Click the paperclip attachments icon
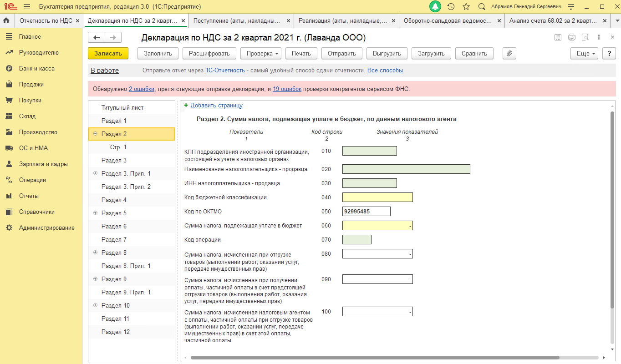Viewport: 621px width, 364px height. point(509,53)
